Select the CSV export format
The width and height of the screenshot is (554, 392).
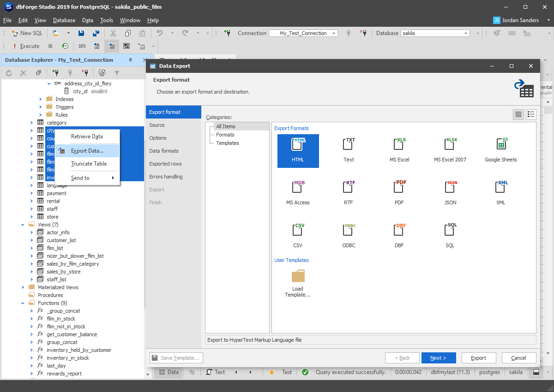[x=298, y=237]
